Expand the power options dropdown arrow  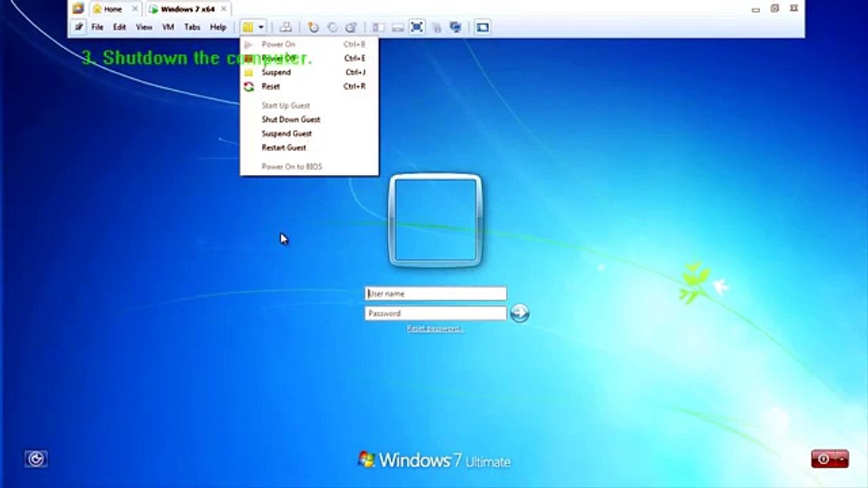(260, 27)
